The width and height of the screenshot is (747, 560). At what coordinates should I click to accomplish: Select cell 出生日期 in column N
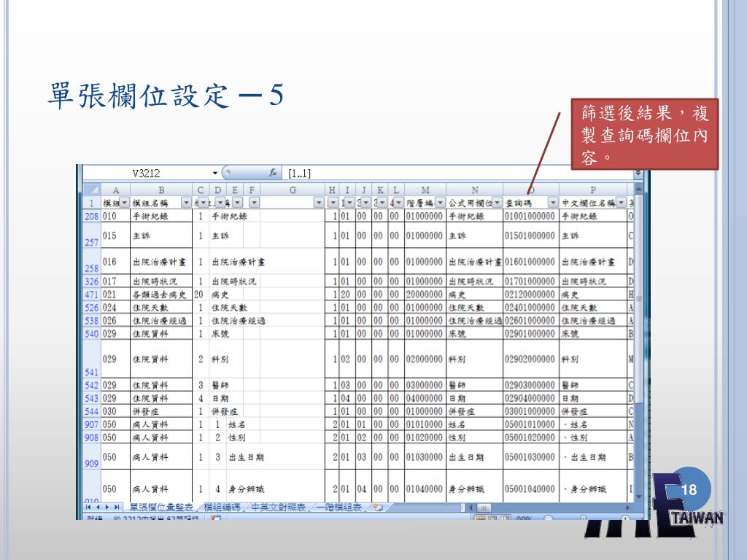[474, 457]
